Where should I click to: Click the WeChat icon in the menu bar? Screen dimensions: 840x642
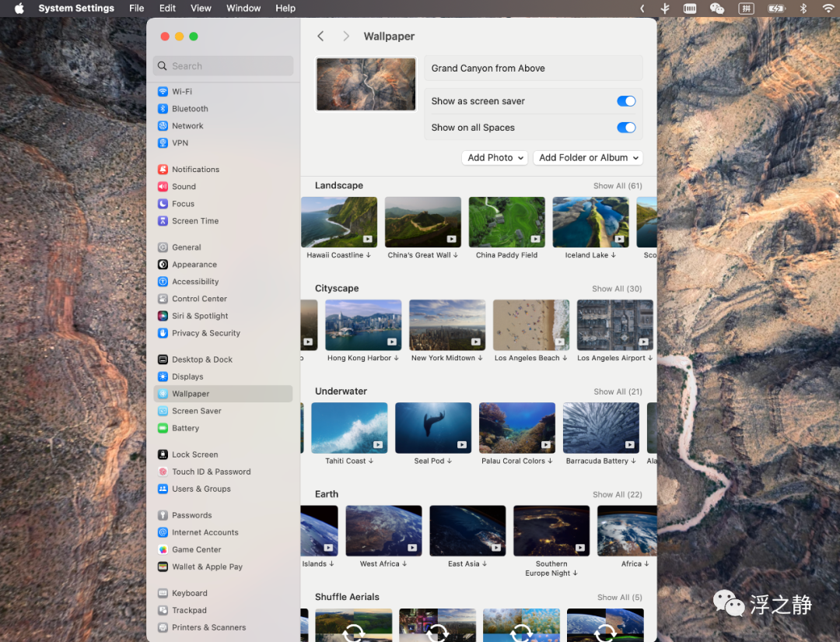click(x=717, y=8)
